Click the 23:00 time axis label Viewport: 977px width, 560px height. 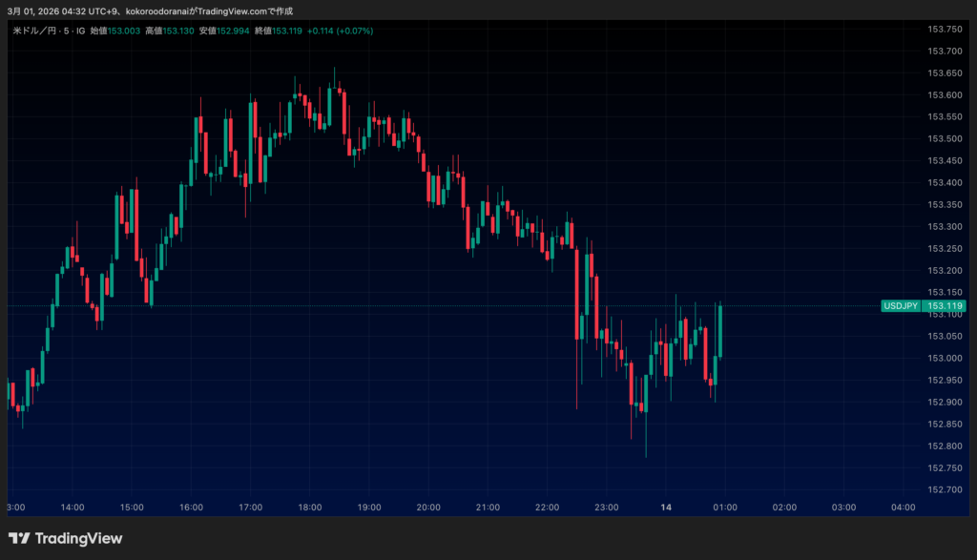pyautogui.click(x=606, y=507)
